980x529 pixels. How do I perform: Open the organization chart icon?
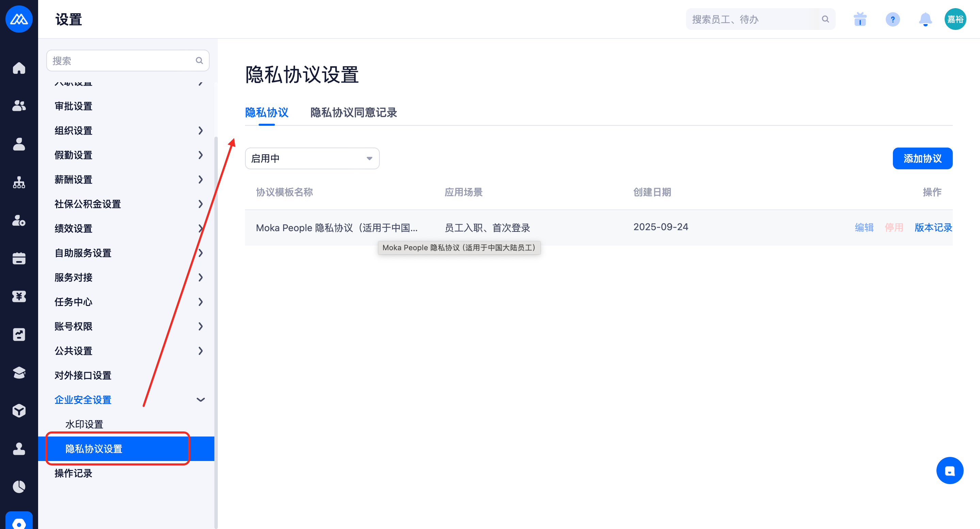[x=19, y=183]
